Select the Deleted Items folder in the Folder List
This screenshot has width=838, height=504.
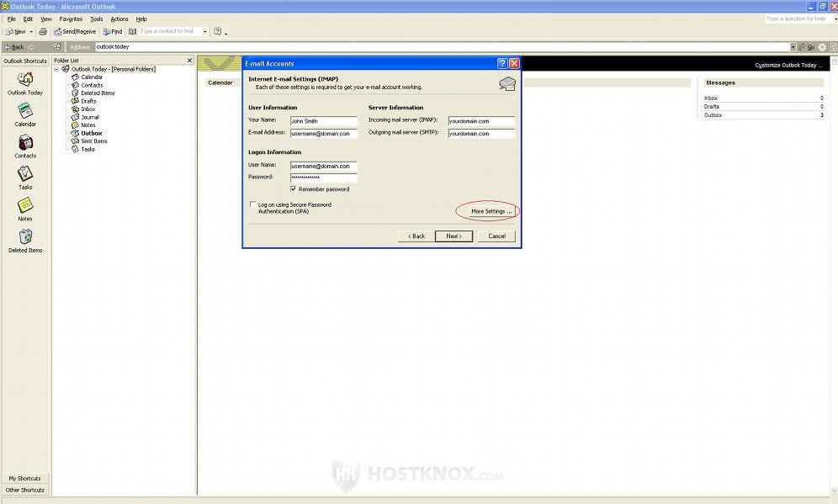click(x=98, y=93)
